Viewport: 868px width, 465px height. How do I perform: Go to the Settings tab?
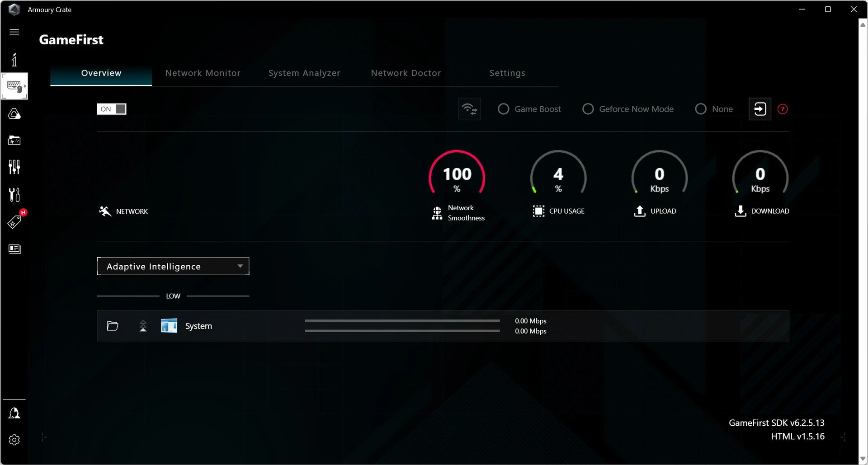pyautogui.click(x=507, y=73)
